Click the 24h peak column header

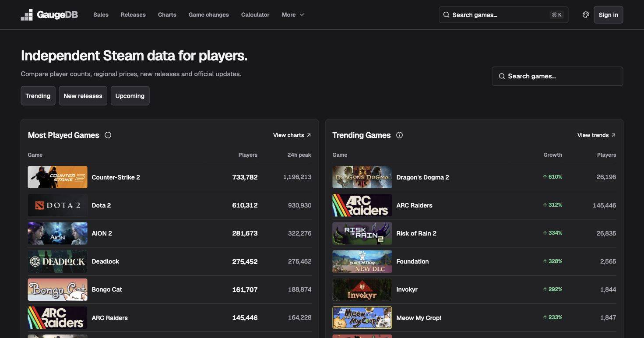[x=299, y=155]
